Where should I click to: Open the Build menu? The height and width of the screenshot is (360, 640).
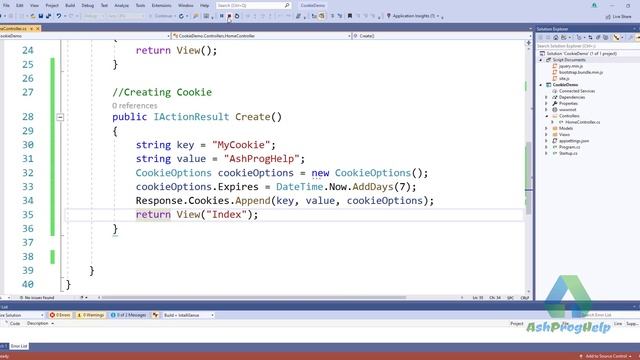pos(70,5)
